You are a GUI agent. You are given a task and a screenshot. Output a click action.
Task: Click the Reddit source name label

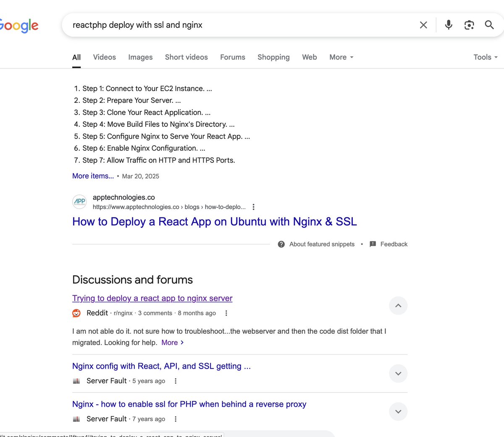[x=97, y=313]
